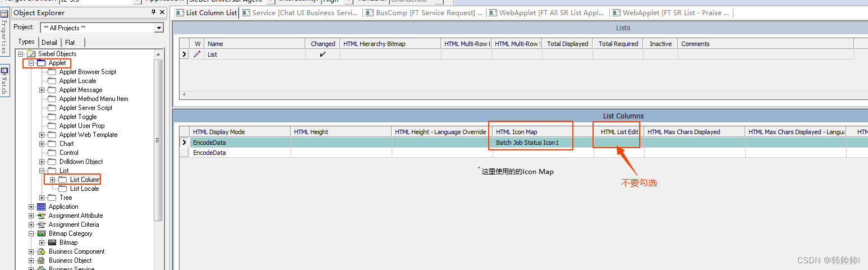Select the Tree node label
The image size is (868, 270).
coord(66,198)
